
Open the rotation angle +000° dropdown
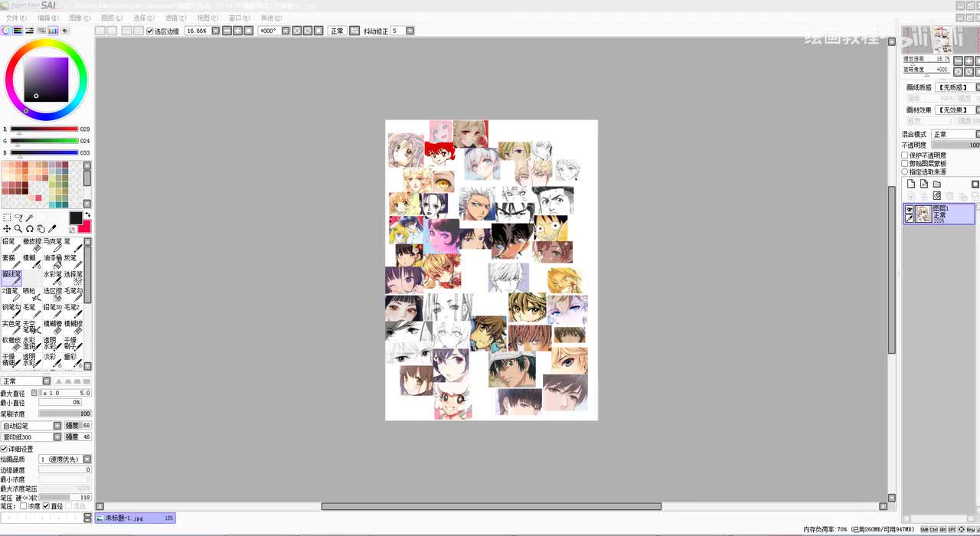tap(286, 31)
